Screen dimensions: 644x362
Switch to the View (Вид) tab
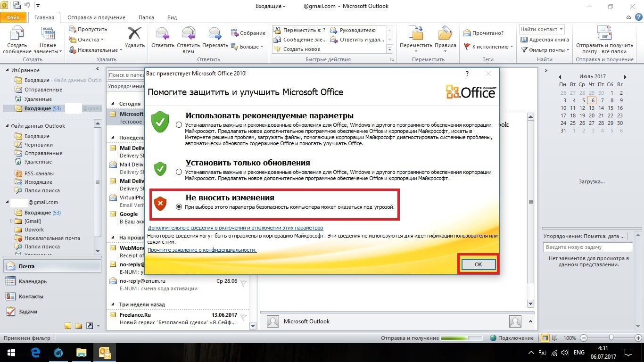point(172,17)
